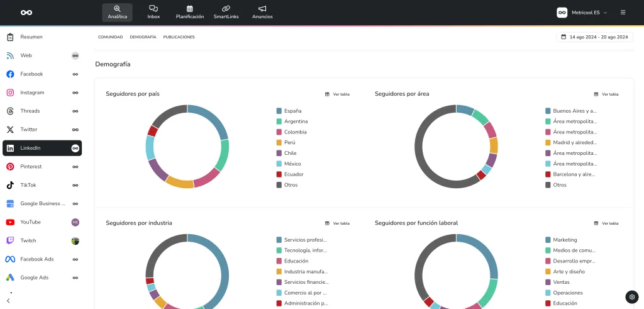The height and width of the screenshot is (309, 644).
Task: Click Ver tabla for Seguidores por área
Action: pyautogui.click(x=606, y=94)
